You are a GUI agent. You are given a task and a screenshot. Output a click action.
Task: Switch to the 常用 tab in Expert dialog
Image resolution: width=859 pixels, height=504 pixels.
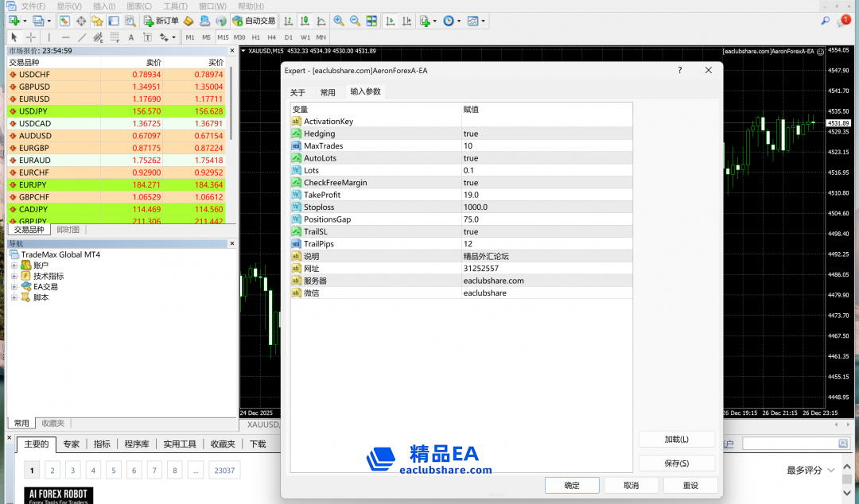pyautogui.click(x=328, y=92)
